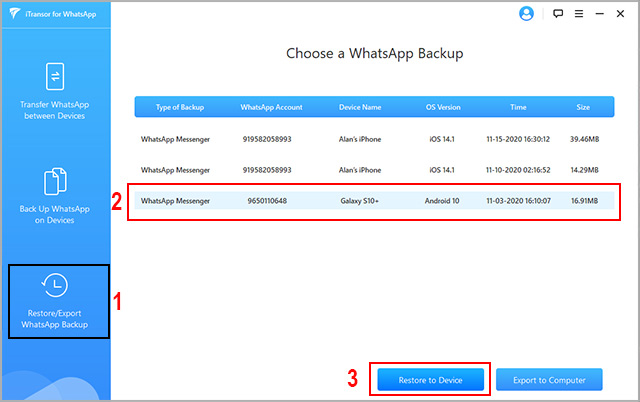Screen dimensions: 640x402
Task: Click WhatsApp Messenger in the 39.46MB row
Action: click(x=176, y=139)
